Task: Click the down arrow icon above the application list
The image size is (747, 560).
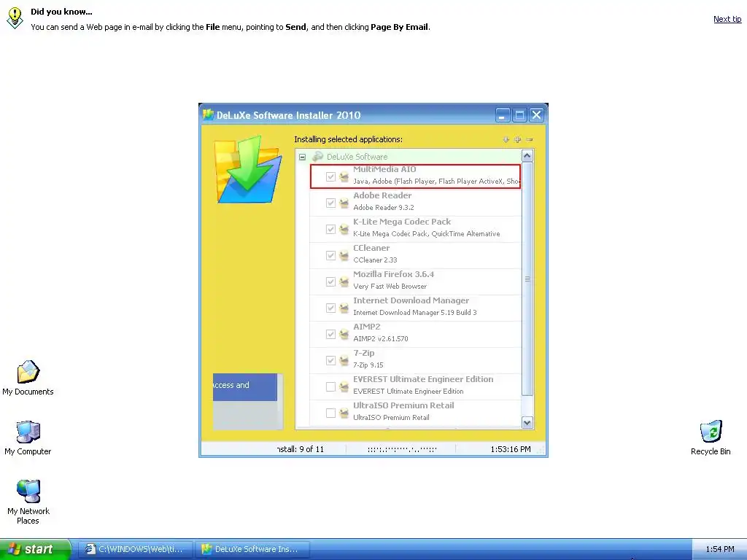Action: click(506, 139)
